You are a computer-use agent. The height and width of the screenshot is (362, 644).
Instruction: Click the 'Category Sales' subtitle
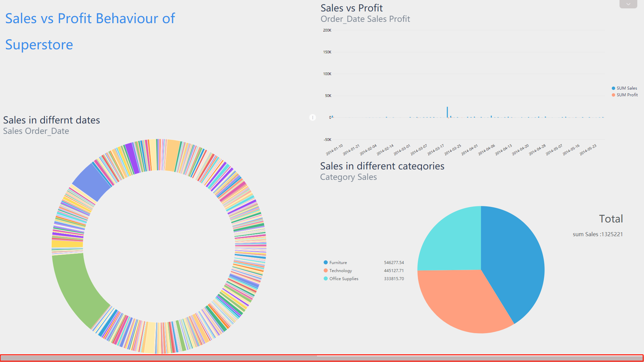click(348, 177)
